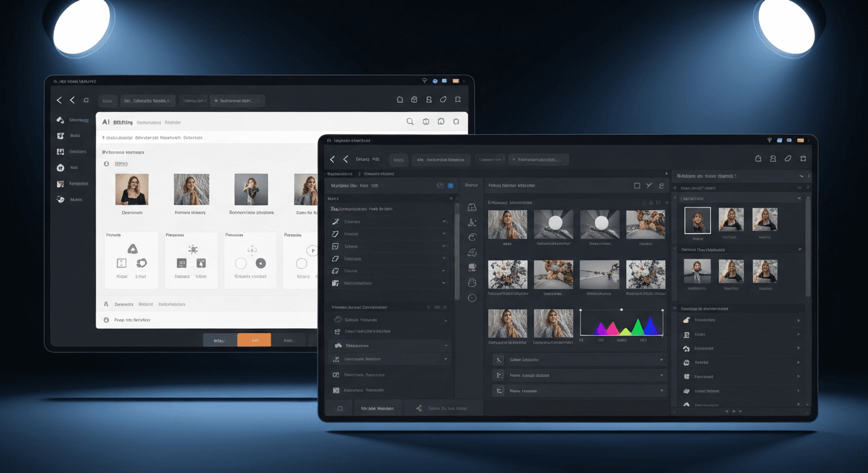This screenshot has height=473, width=868.
Task: Select the highlighted portrait thumbnail in the right panel
Action: (697, 220)
